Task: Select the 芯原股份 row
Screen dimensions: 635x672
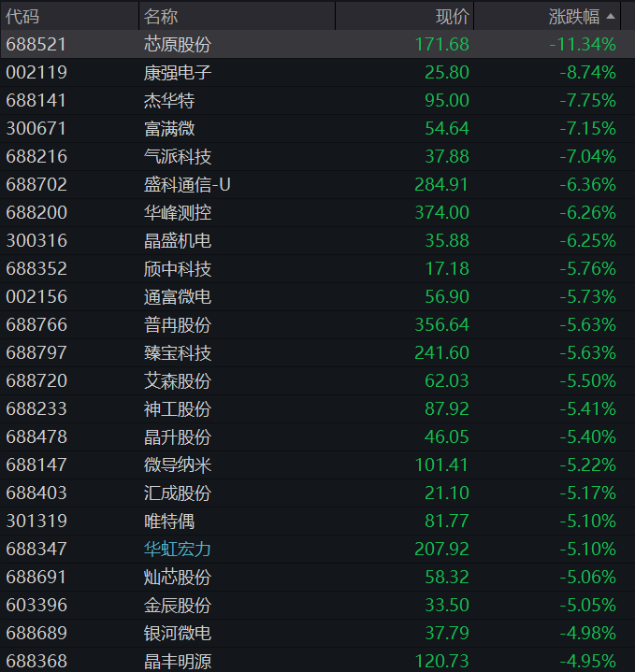Action: pos(317,44)
